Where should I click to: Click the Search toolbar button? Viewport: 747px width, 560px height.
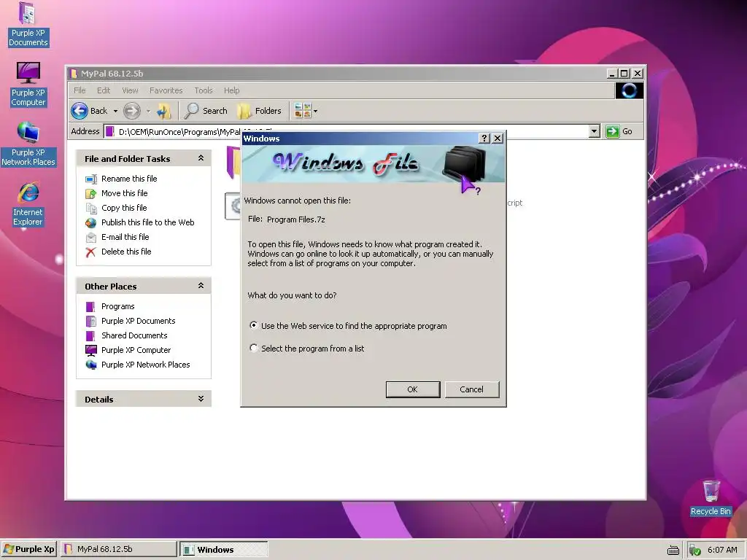tap(206, 111)
